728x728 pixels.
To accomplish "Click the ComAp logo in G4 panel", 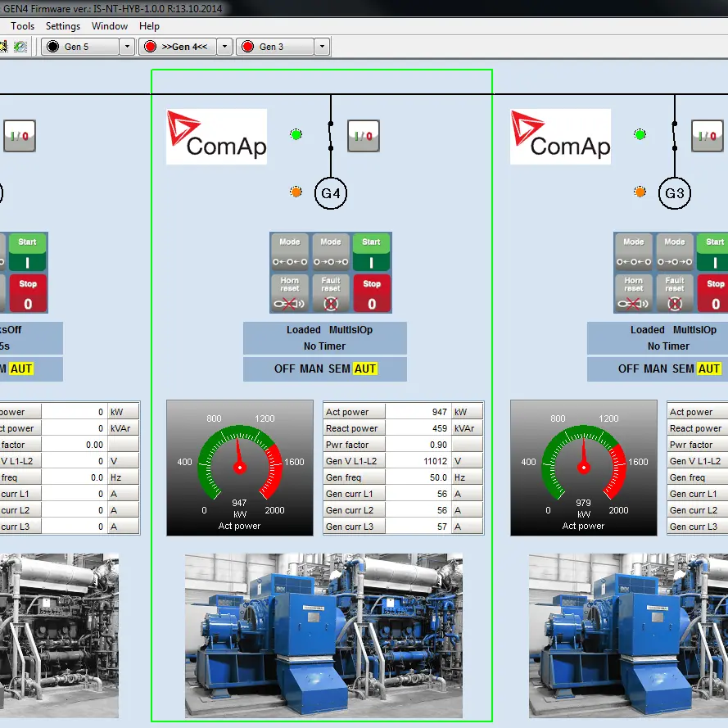I will click(x=217, y=137).
